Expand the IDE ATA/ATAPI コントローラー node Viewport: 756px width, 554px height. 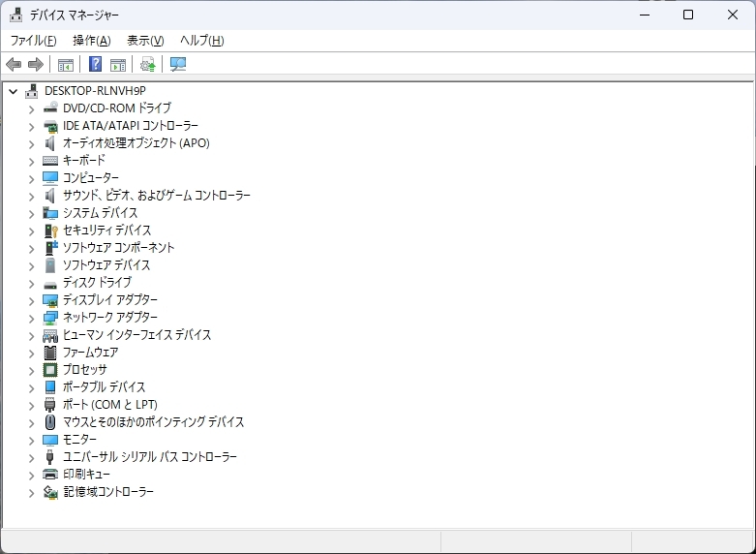(x=31, y=127)
